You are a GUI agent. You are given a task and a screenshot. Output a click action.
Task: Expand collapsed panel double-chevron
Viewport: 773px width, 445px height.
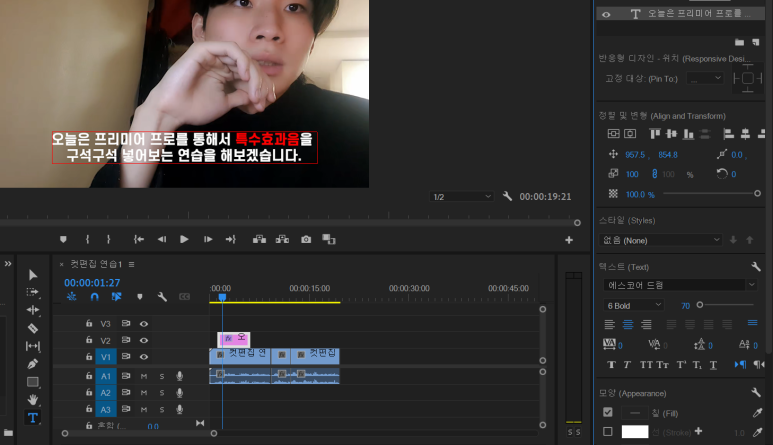(x=8, y=264)
